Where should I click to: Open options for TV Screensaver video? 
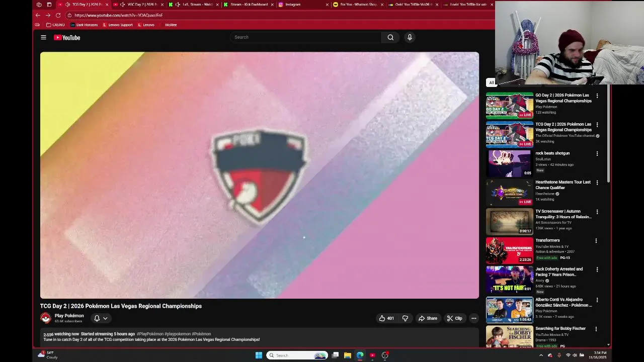[x=597, y=212]
